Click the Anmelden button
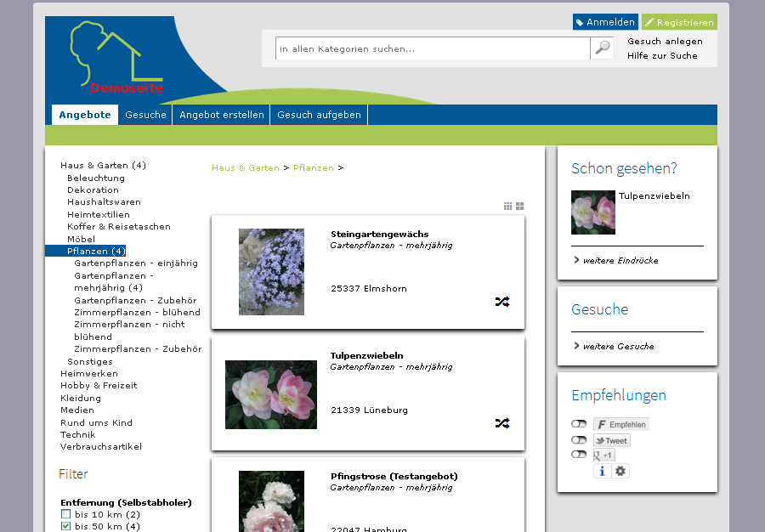The width and height of the screenshot is (765, 532). (x=605, y=22)
